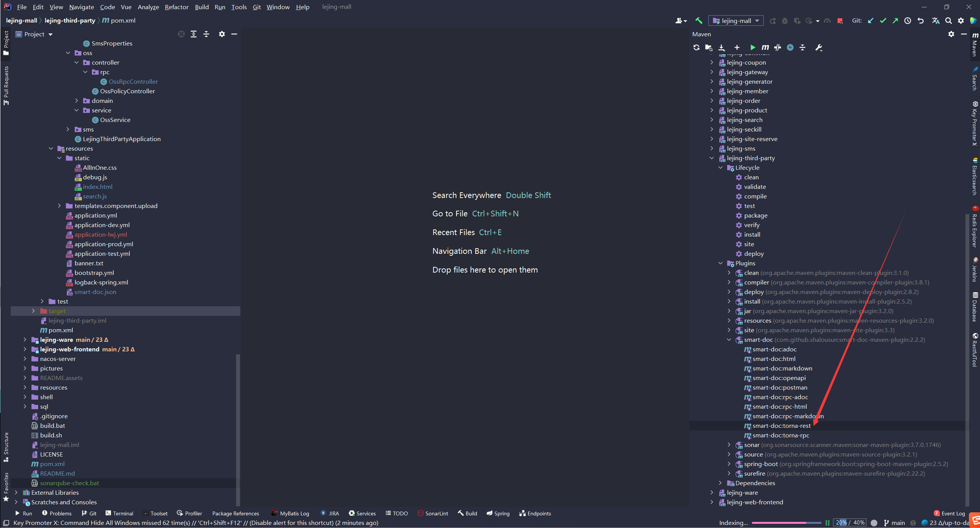
Task: Pause indexing with green pause button
Action: point(827,523)
